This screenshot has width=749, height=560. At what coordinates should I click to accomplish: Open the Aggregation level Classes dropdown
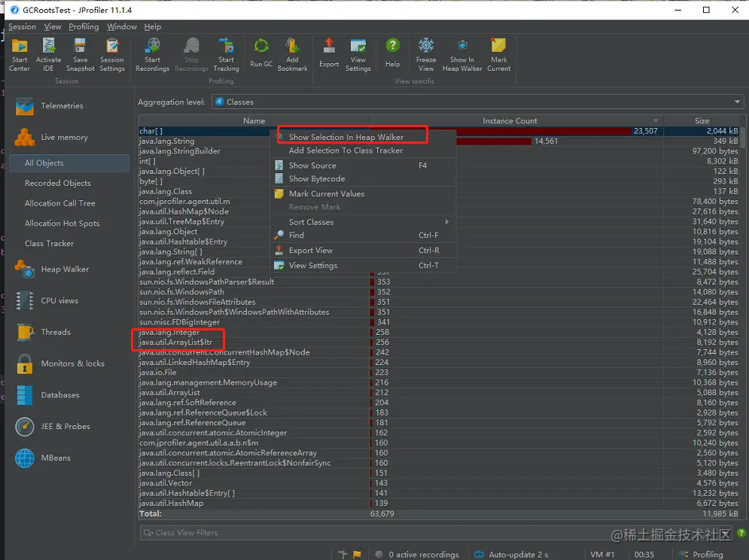478,102
